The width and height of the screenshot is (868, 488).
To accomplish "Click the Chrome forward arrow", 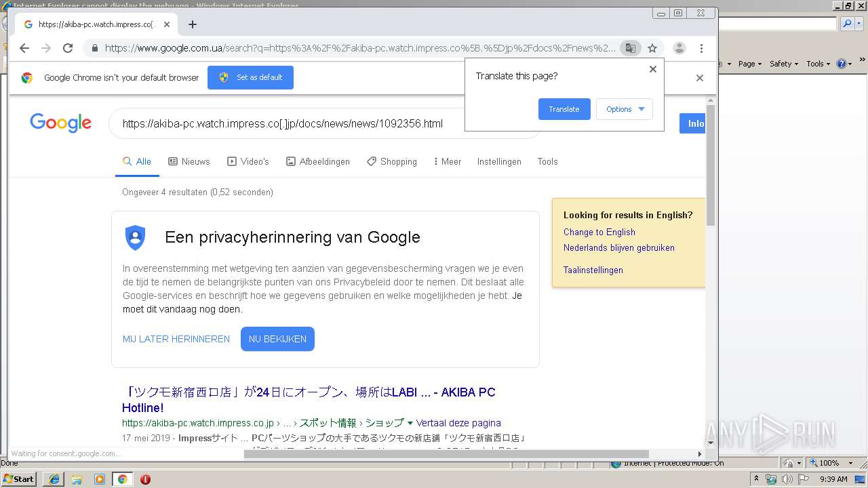I will [x=46, y=48].
